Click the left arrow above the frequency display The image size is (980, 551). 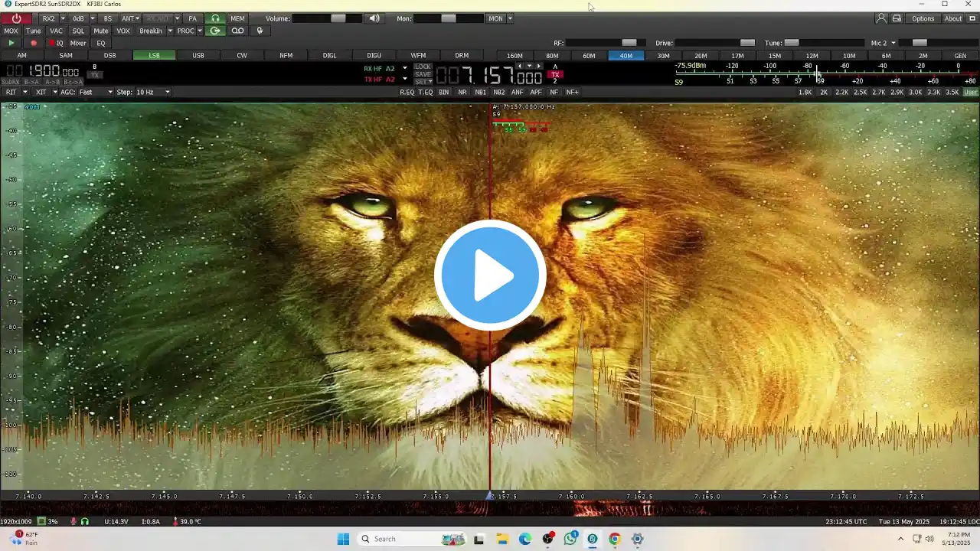(x=520, y=67)
